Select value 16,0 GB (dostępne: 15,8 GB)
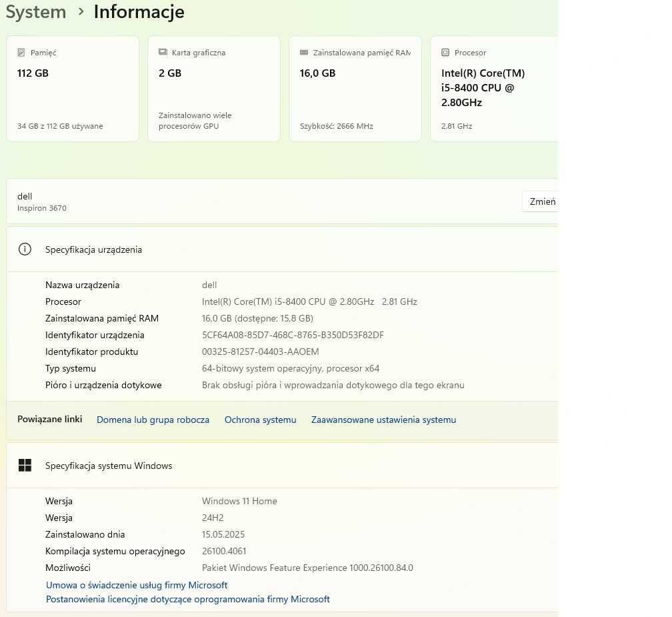This screenshot has width=672, height=617. 257,319
